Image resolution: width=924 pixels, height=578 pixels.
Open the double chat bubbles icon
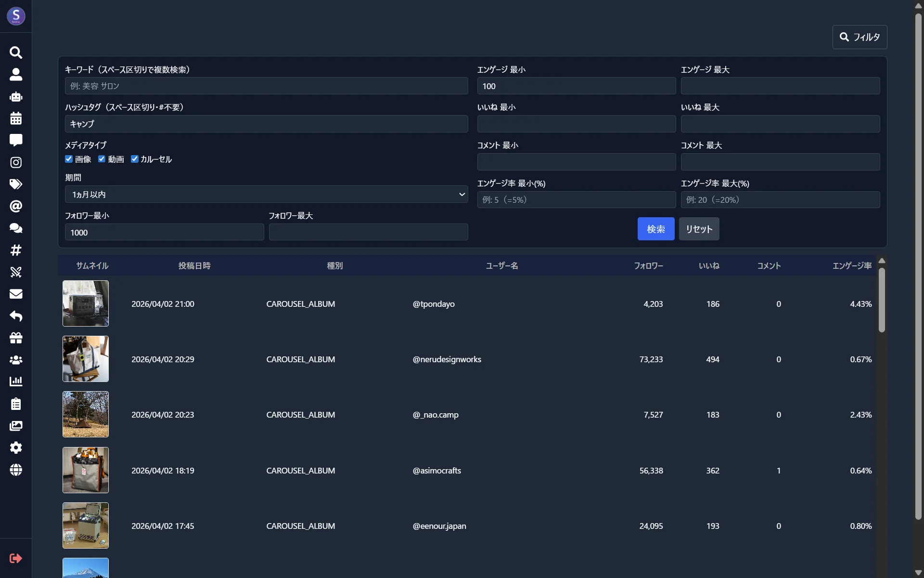pyautogui.click(x=16, y=228)
